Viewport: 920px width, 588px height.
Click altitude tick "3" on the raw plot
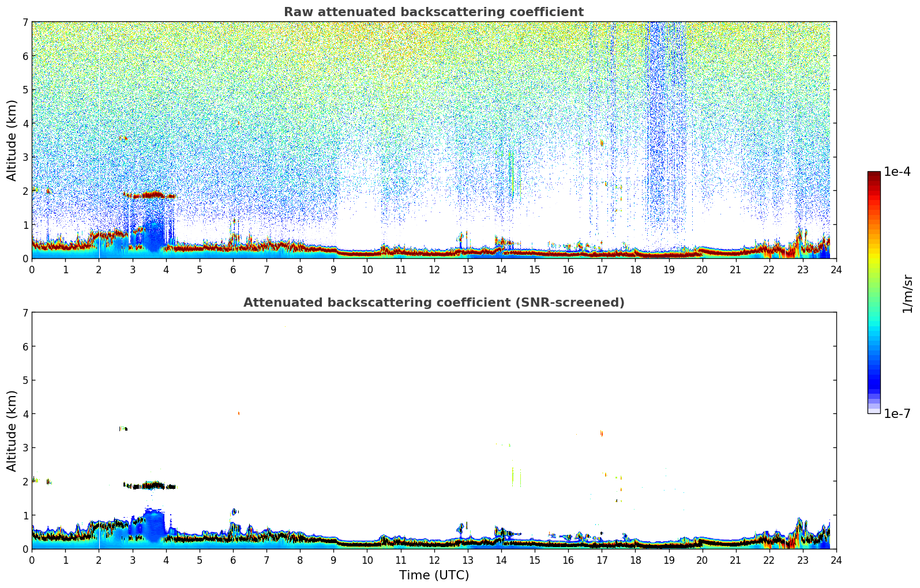pos(25,157)
